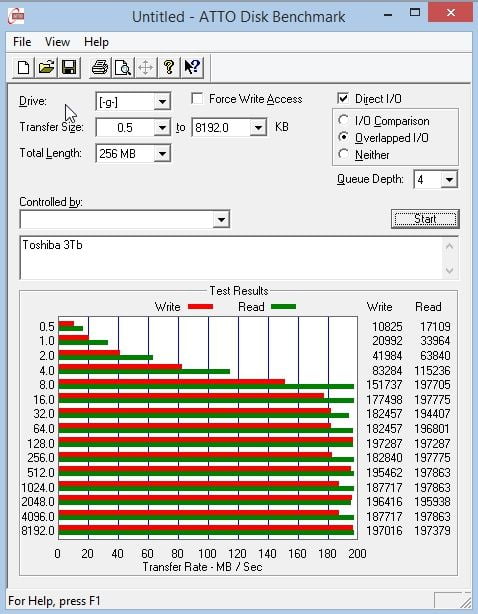Click the status bar help text
Image resolution: width=478 pixels, height=614 pixels.
(54, 601)
